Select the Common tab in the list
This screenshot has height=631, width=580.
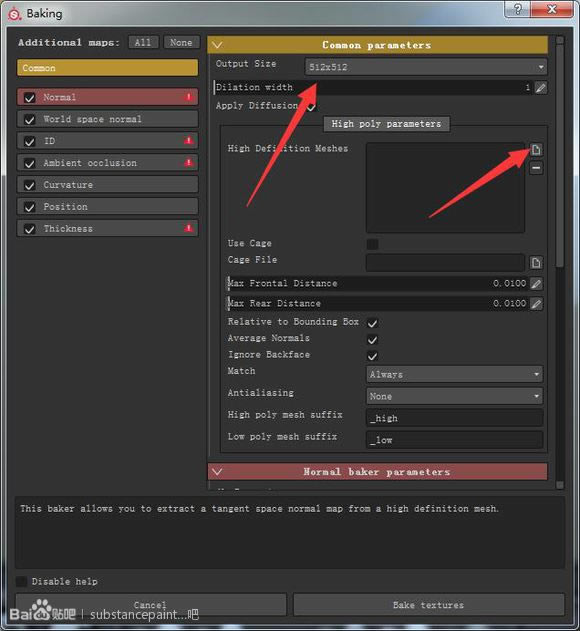107,68
